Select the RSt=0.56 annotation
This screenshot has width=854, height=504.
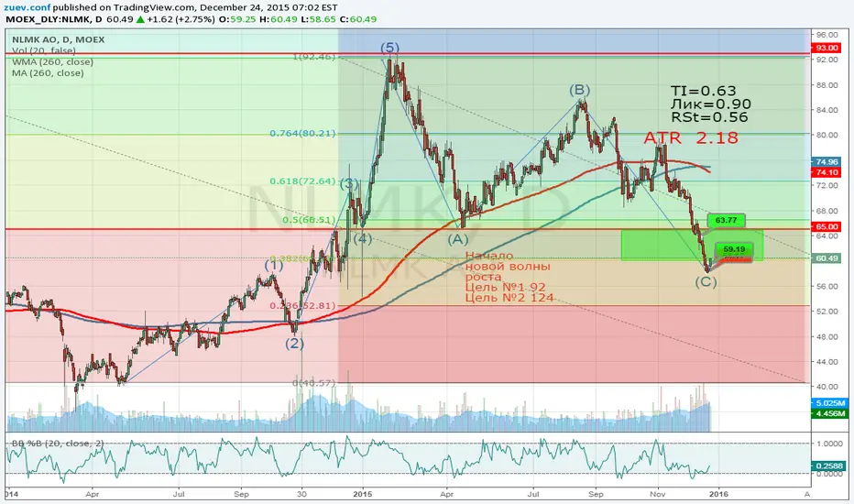[709, 117]
